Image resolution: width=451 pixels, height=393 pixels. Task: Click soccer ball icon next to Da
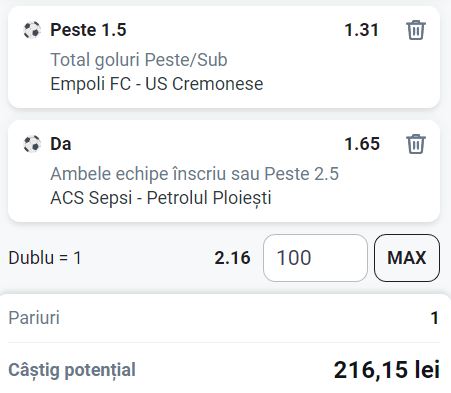point(32,144)
